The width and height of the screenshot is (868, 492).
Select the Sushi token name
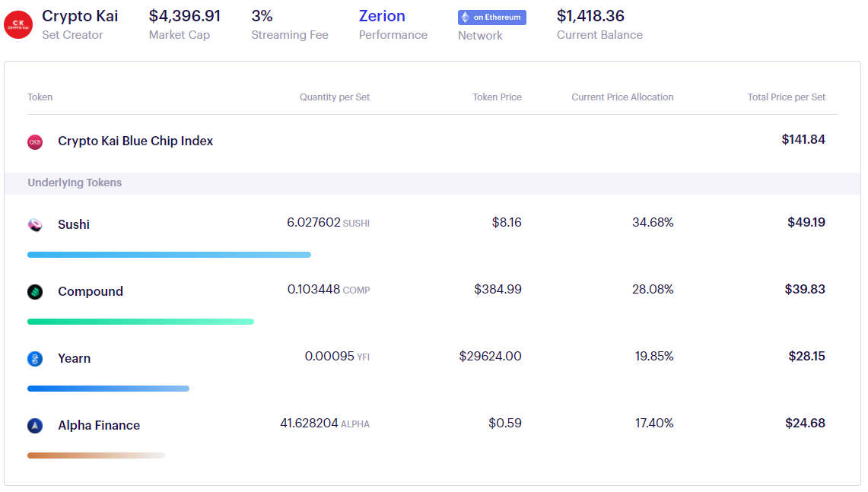click(x=74, y=224)
